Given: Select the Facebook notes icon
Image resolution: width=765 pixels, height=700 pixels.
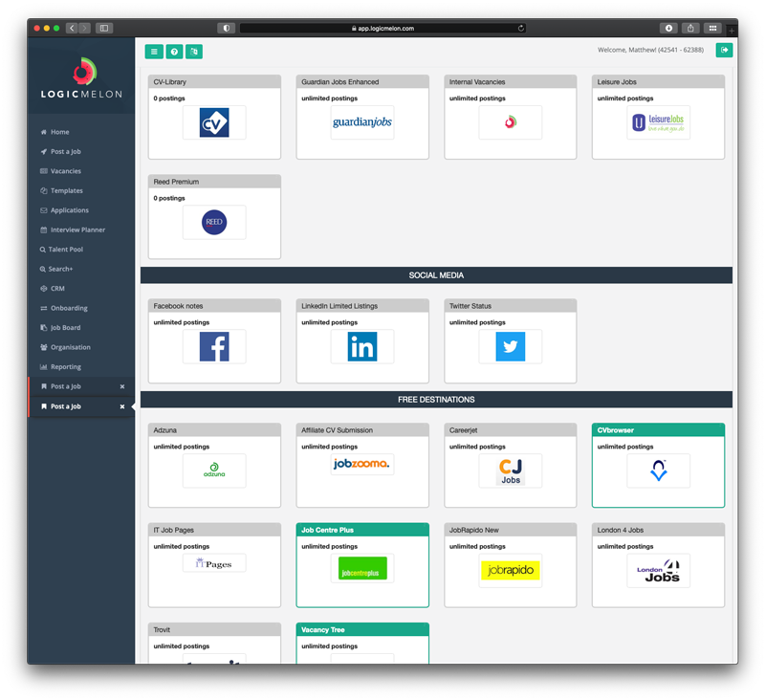Looking at the screenshot, I should coord(214,347).
